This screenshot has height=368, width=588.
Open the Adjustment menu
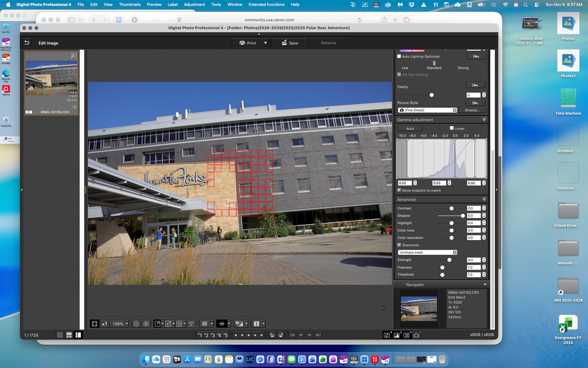(x=194, y=4)
